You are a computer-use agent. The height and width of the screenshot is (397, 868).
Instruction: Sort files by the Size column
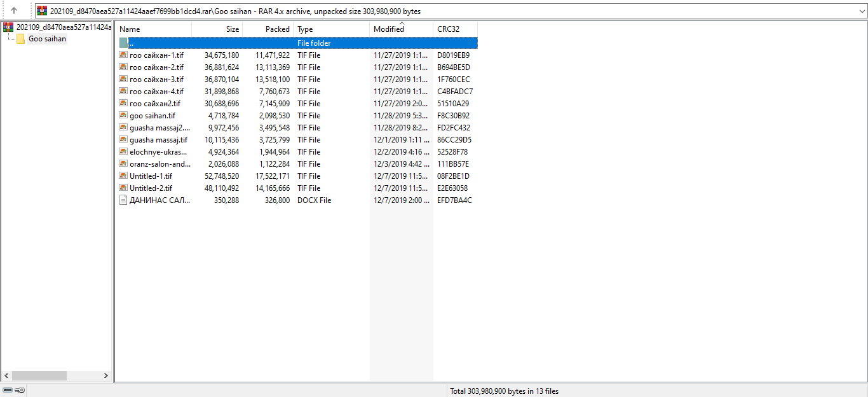(x=217, y=29)
